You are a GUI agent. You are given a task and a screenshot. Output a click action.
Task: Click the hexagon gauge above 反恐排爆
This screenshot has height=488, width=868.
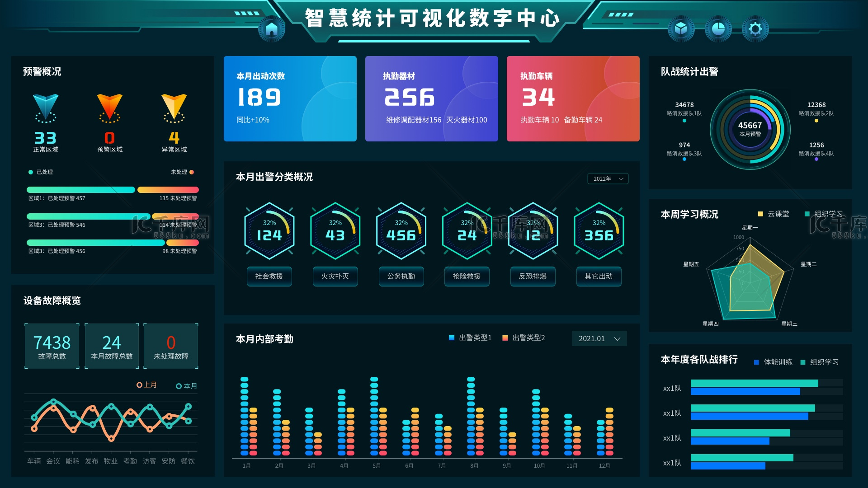pos(533,231)
